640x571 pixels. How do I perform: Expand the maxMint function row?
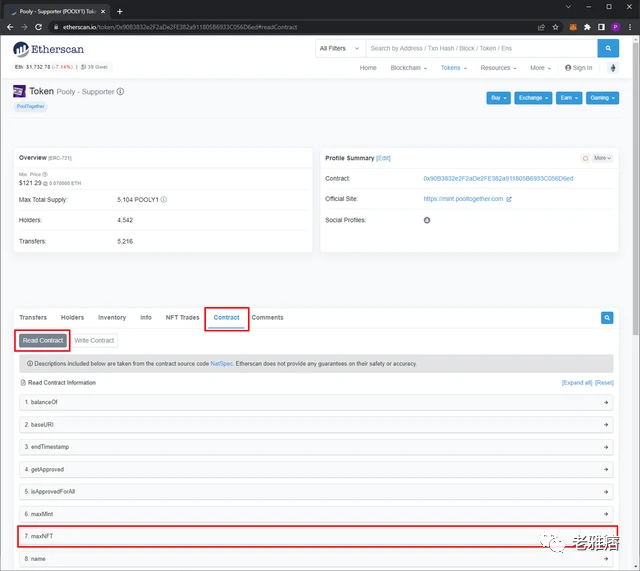pyautogui.click(x=316, y=514)
